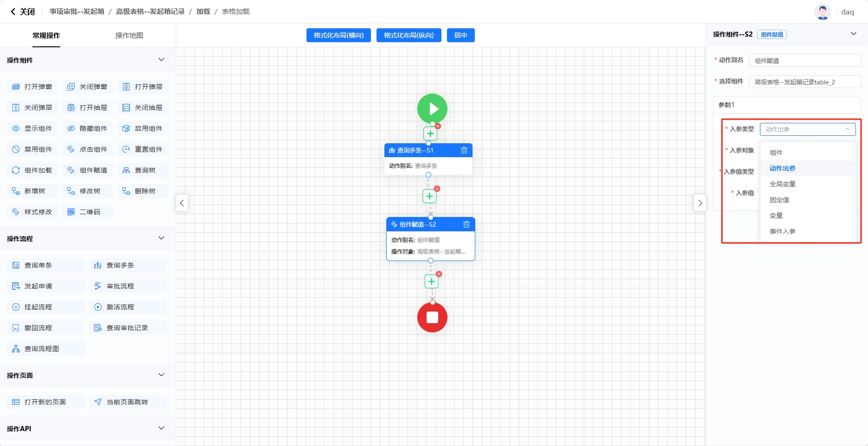
Task: Expand the 操作API section
Action: [161, 428]
